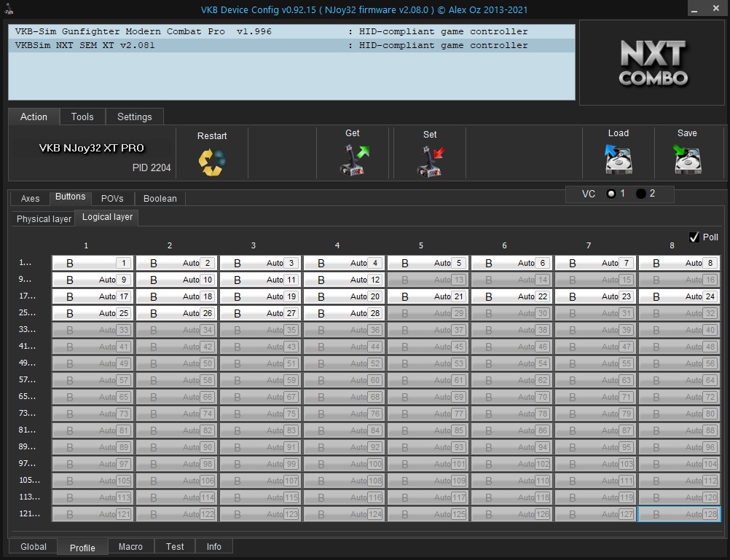Image resolution: width=730 pixels, height=560 pixels.
Task: Click disabled button cell Auto 44
Action: pos(344,347)
